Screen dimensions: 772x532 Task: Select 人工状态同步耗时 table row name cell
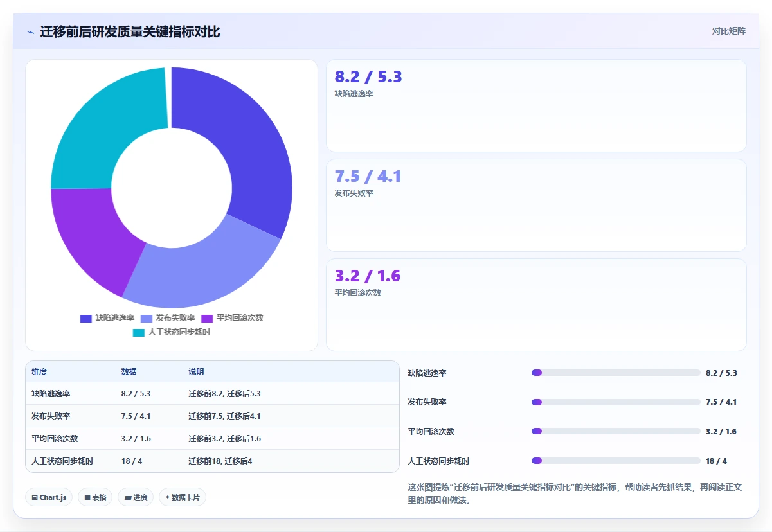[x=62, y=461]
